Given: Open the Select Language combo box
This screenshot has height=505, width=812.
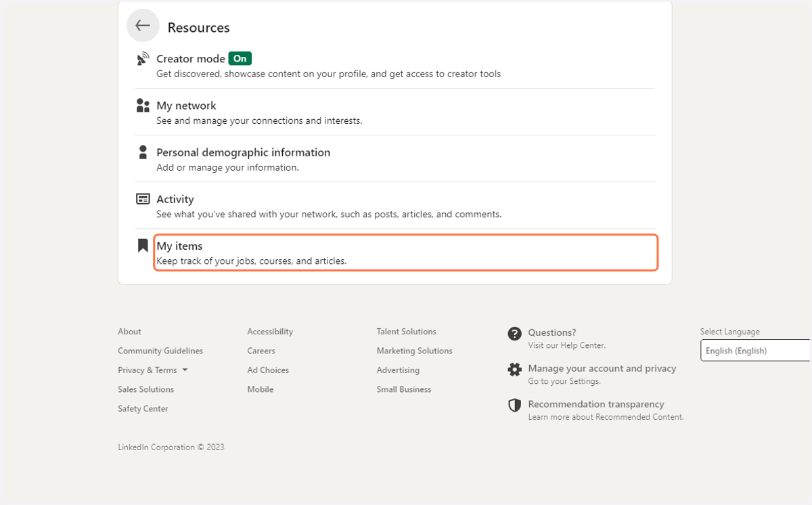Looking at the screenshot, I should [x=755, y=351].
